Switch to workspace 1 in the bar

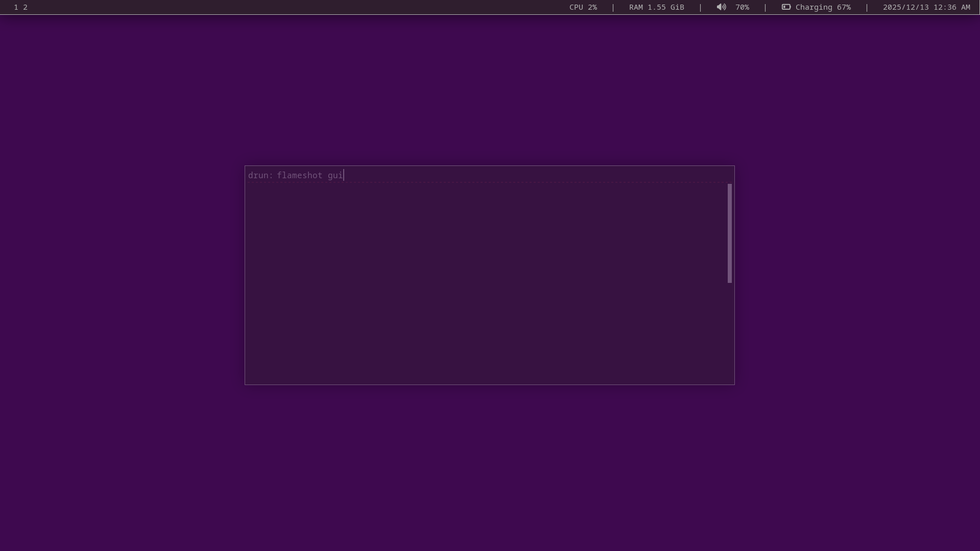16,7
